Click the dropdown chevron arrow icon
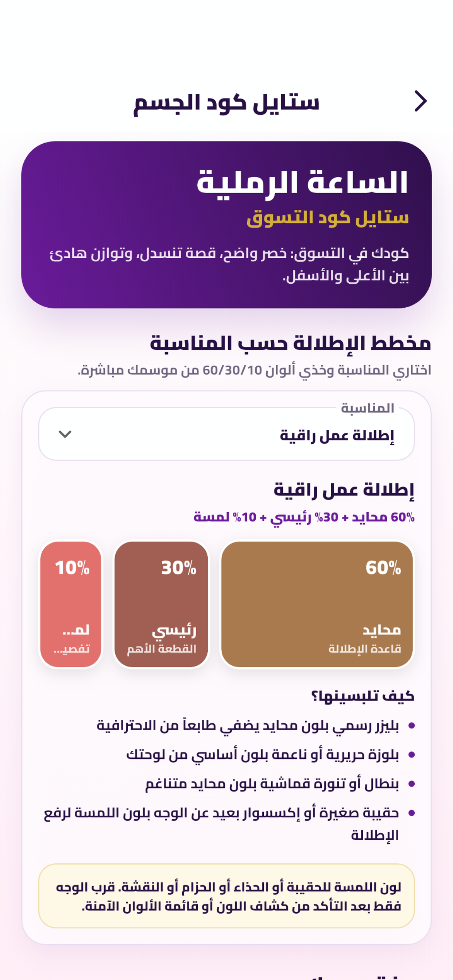453x980 pixels. coord(65,434)
